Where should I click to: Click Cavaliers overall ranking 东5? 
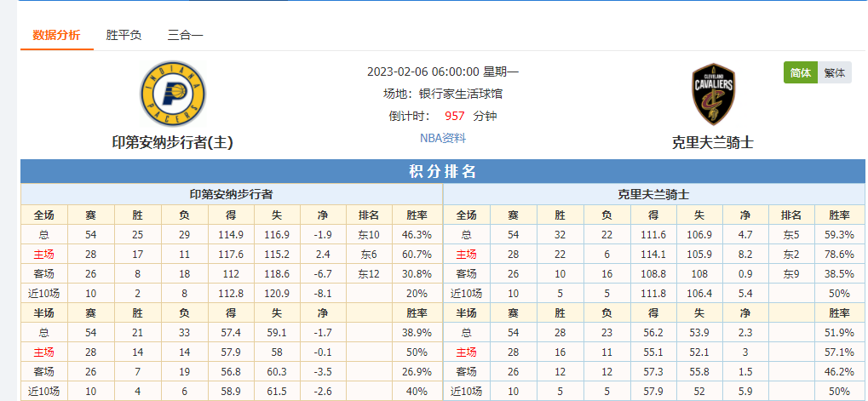791,234
